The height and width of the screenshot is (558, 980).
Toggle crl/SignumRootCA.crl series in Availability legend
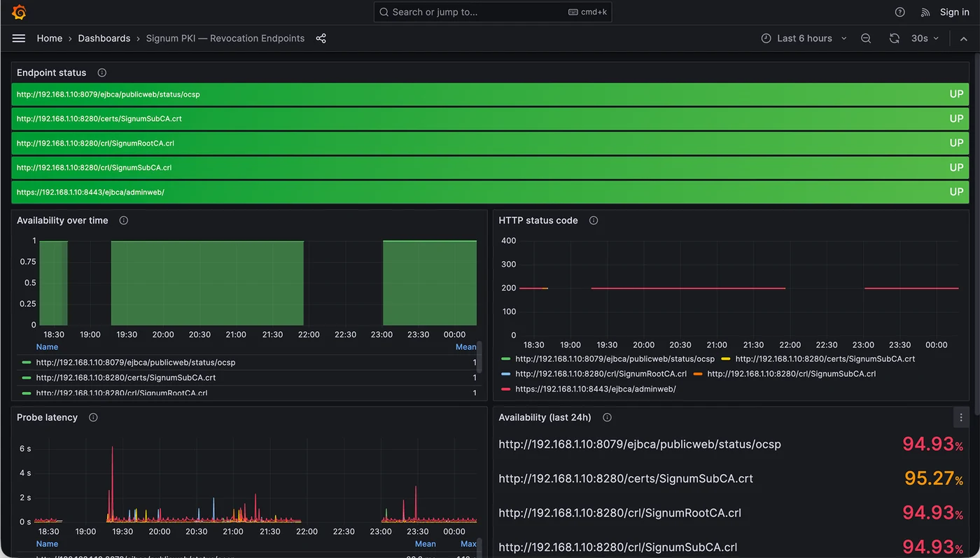pyautogui.click(x=122, y=393)
